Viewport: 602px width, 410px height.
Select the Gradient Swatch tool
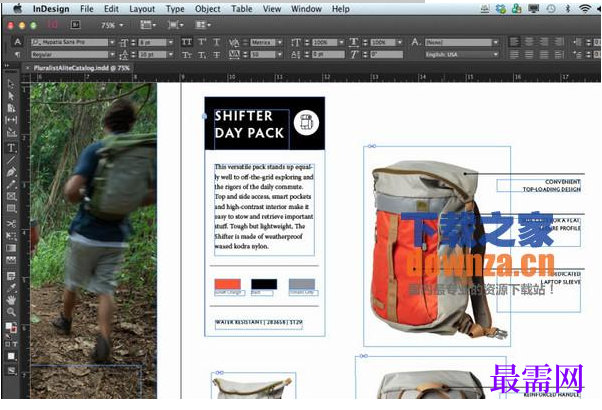coord(11,248)
